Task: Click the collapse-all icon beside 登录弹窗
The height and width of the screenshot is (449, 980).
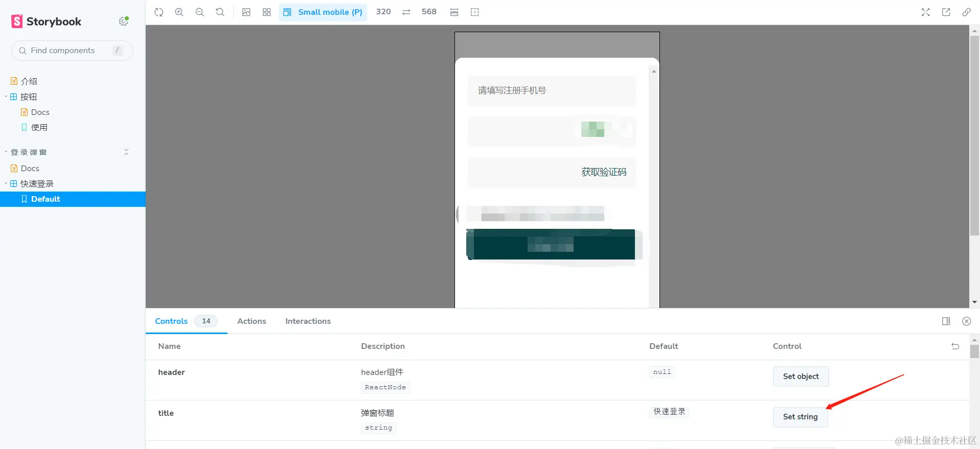Action: coord(126,152)
